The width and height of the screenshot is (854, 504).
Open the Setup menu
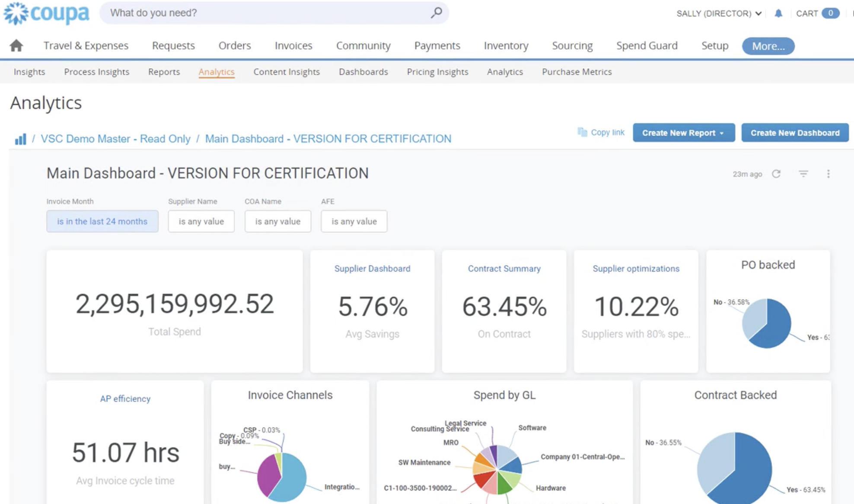click(x=715, y=45)
